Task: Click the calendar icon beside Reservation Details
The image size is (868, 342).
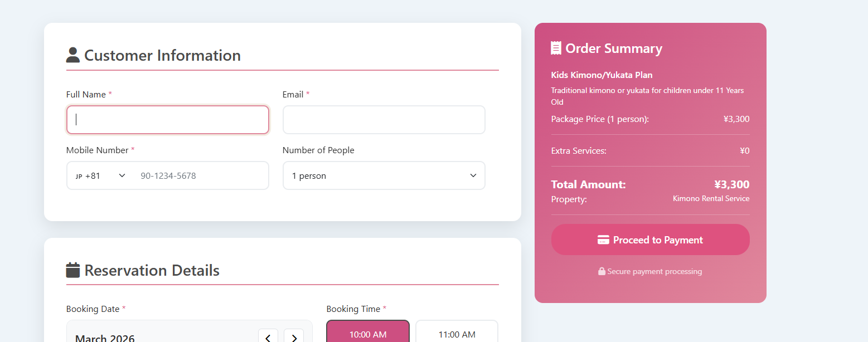Action: (72, 269)
